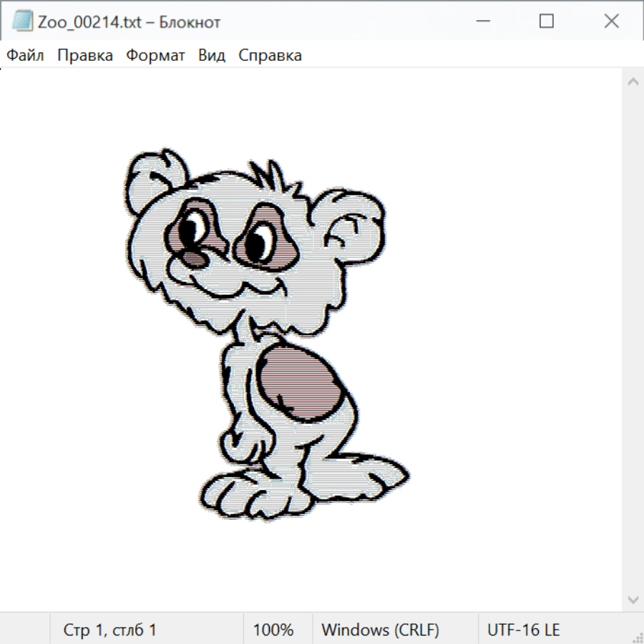Viewport: 644px width, 644px height.
Task: Click the 'Стр 1, стлб 1' status field
Action: [110, 630]
